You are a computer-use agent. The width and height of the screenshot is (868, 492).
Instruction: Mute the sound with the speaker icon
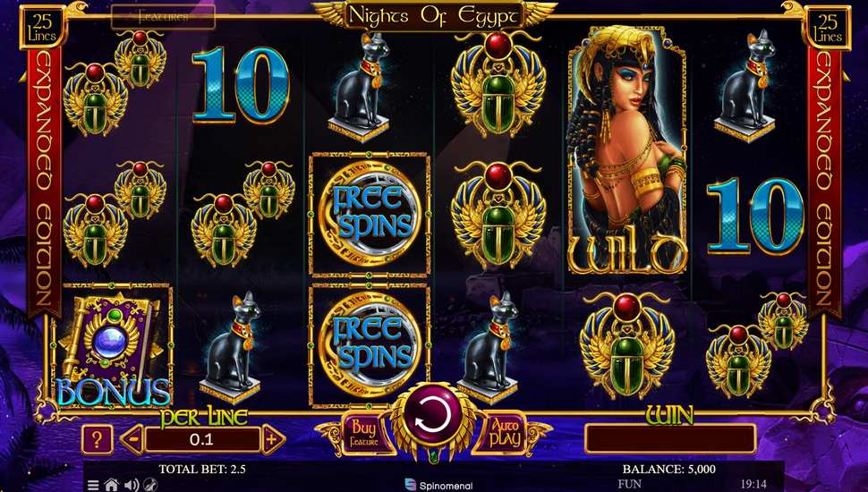coord(132,486)
